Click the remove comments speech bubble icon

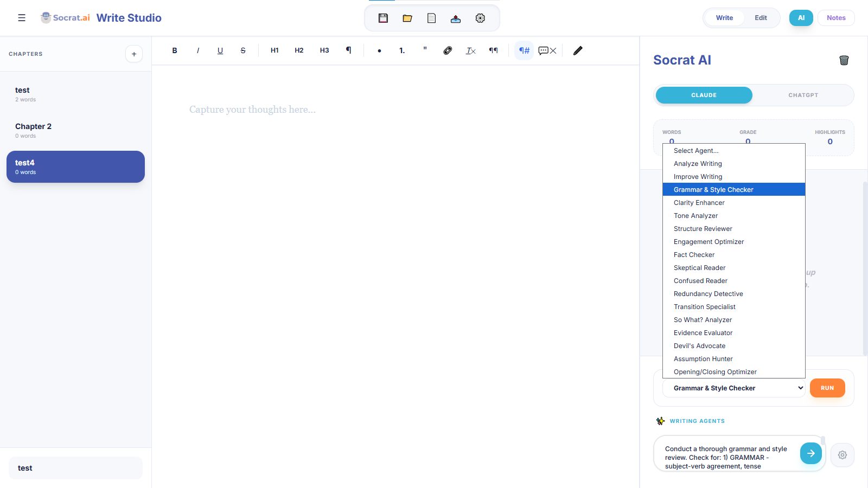point(547,50)
